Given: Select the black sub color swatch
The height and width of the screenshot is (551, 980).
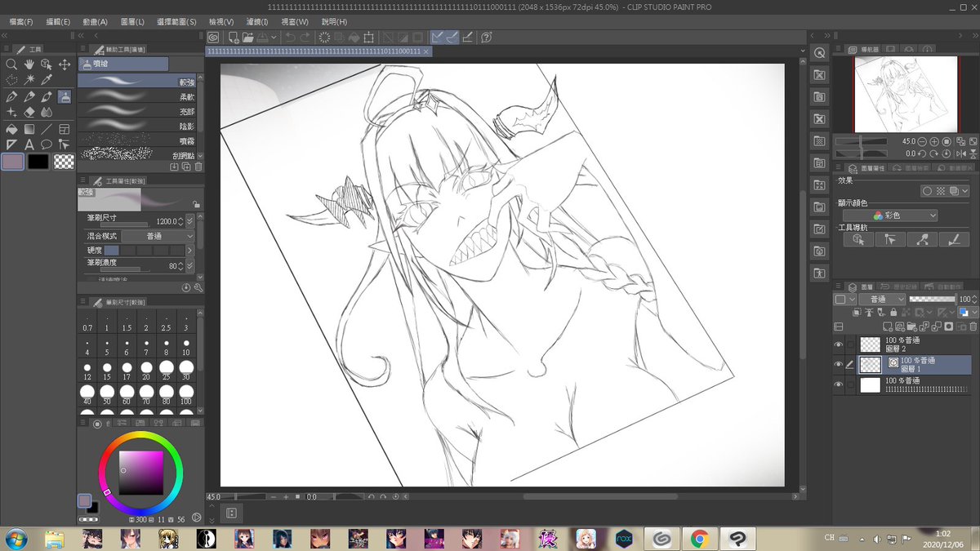Looking at the screenshot, I should point(38,162).
